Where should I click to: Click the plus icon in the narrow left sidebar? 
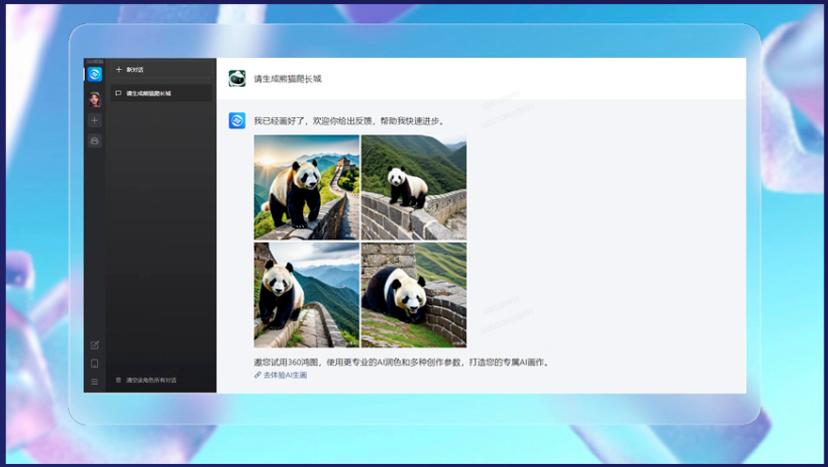click(x=95, y=120)
